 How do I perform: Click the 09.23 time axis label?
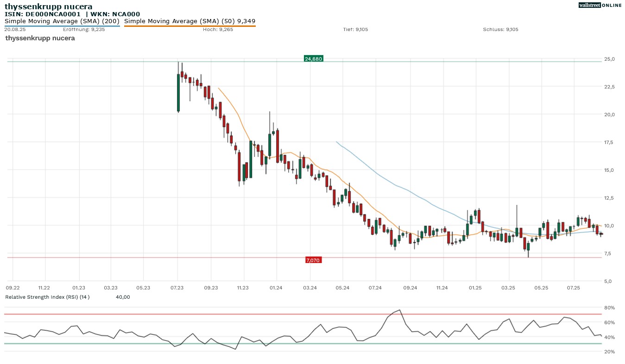[x=211, y=288]
